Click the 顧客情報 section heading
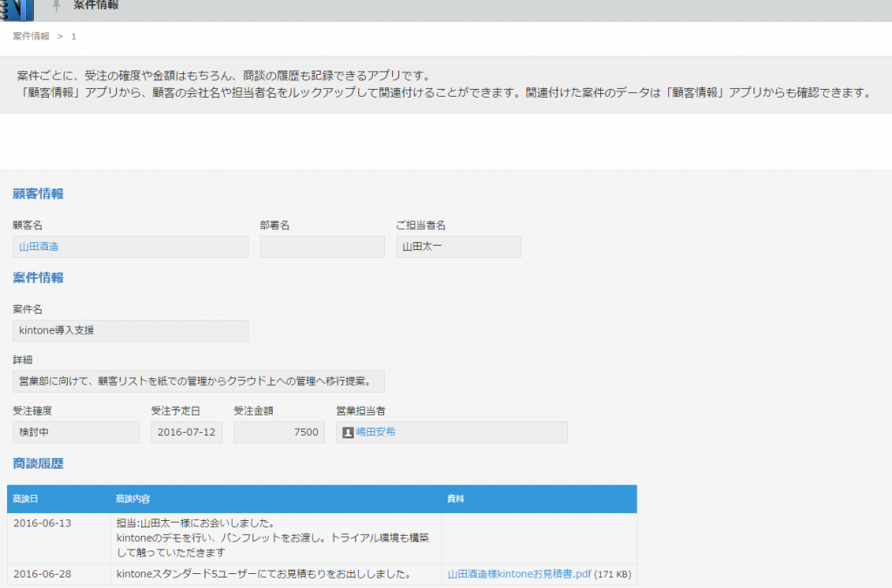The image size is (892, 588). [x=38, y=194]
